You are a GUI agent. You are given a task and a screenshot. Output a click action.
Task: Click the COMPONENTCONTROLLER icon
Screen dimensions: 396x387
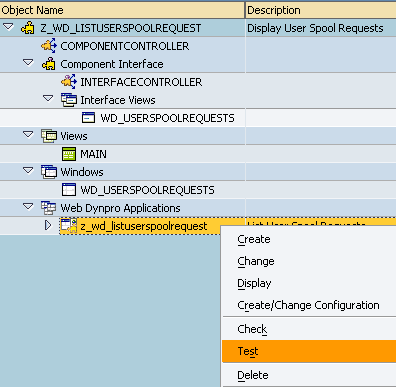pos(49,46)
